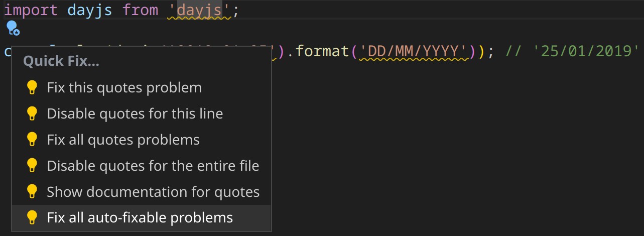
Task: Select "Disable quotes for this line" option
Action: tap(135, 114)
